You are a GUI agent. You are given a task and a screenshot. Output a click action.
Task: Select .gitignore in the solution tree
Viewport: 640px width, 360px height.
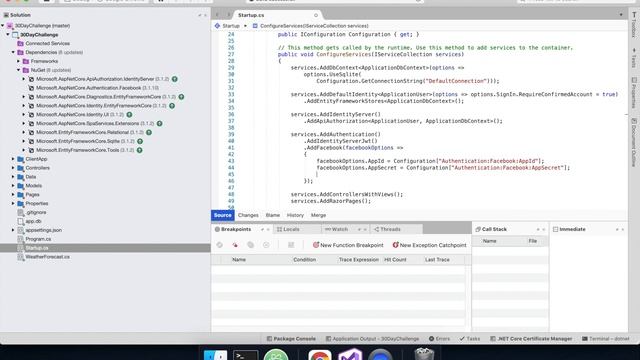pos(36,212)
